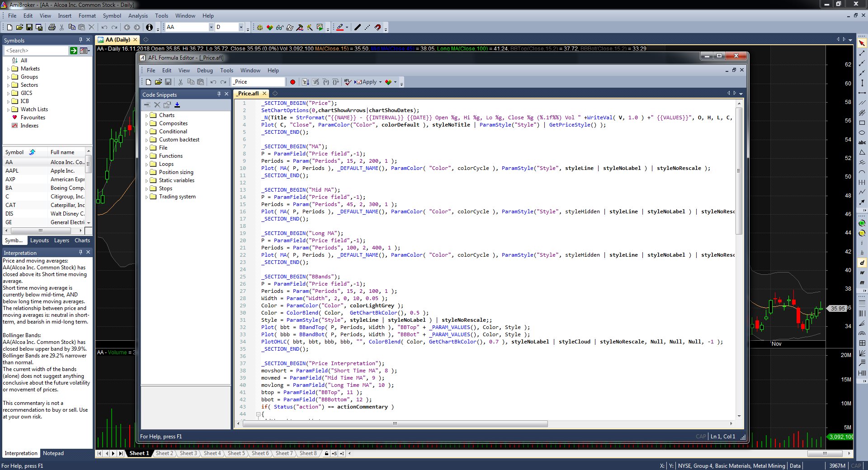Viewport: 868px width, 470px height.
Task: Open the Apply button dropdown arrow
Action: click(x=380, y=82)
